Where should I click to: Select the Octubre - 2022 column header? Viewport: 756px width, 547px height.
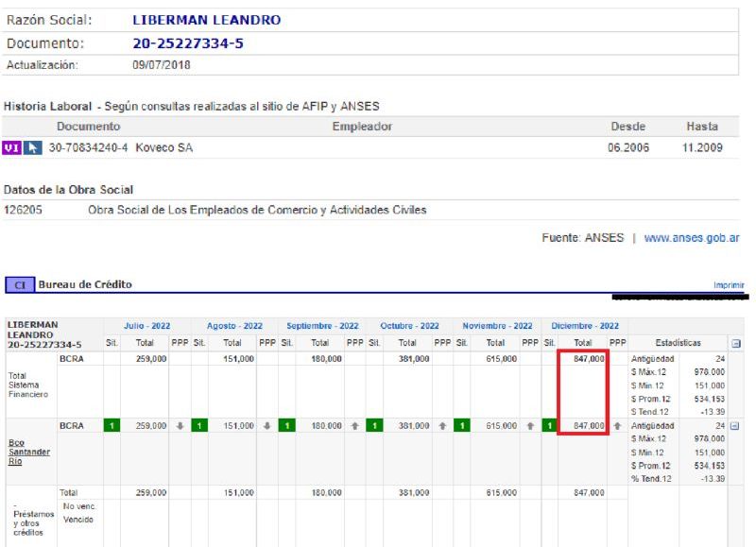pos(409,325)
